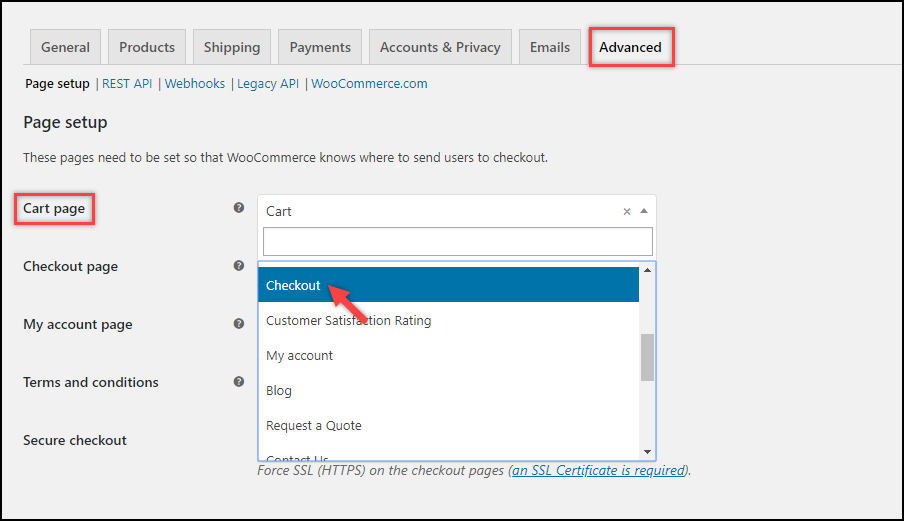The image size is (904, 521).
Task: Show help tip for Terms and conditions
Action: coord(239,382)
